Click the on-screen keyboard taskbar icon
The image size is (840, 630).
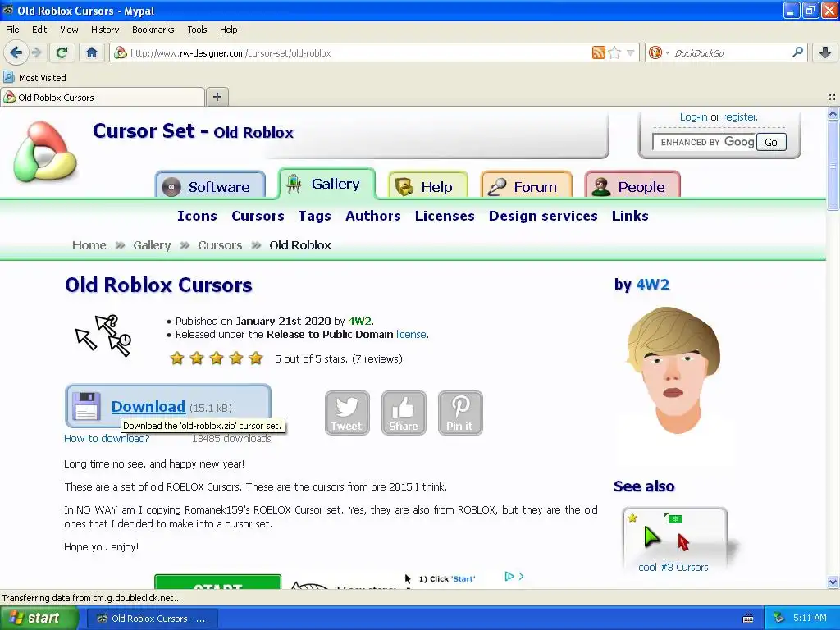click(x=748, y=619)
